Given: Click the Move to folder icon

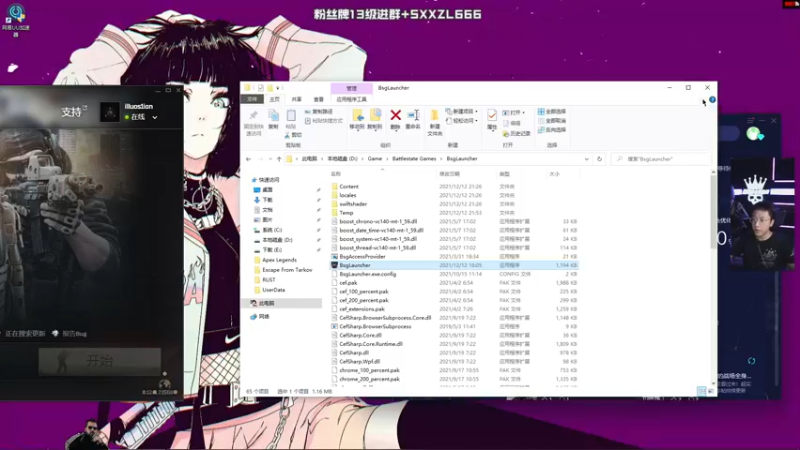Looking at the screenshot, I should tap(357, 115).
